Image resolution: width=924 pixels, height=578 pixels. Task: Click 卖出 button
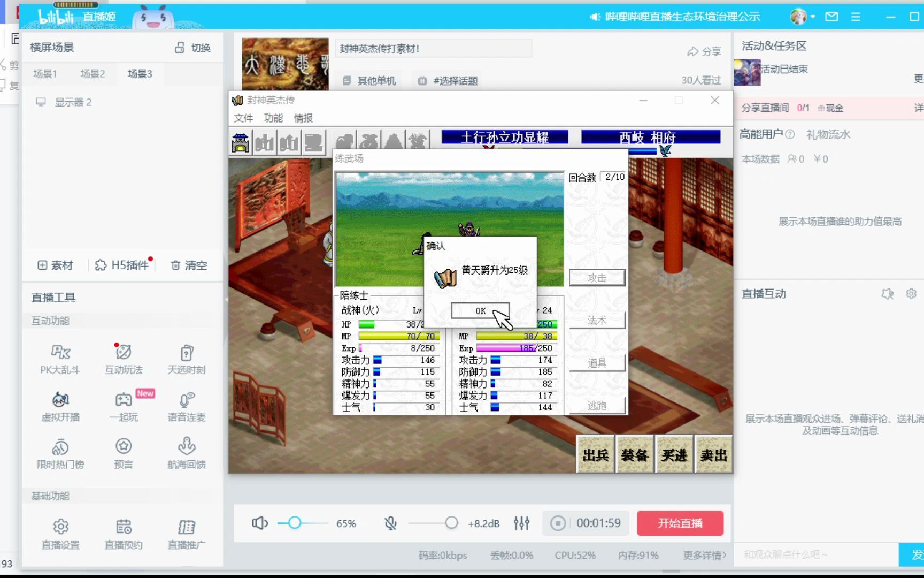[x=713, y=454]
